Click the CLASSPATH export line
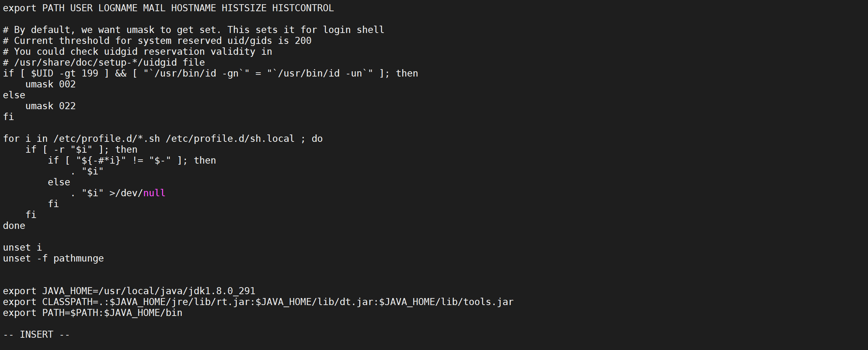The image size is (868, 350). (258, 302)
